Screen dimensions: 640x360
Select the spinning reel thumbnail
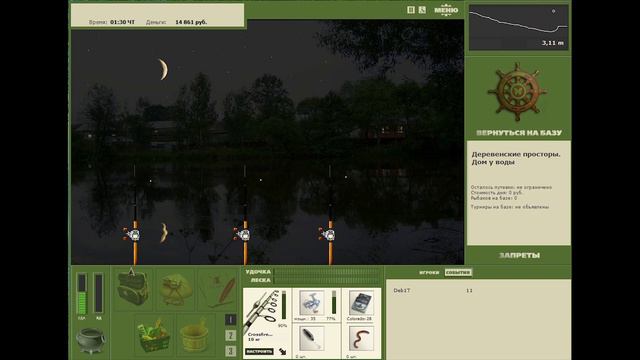pyautogui.click(x=311, y=303)
